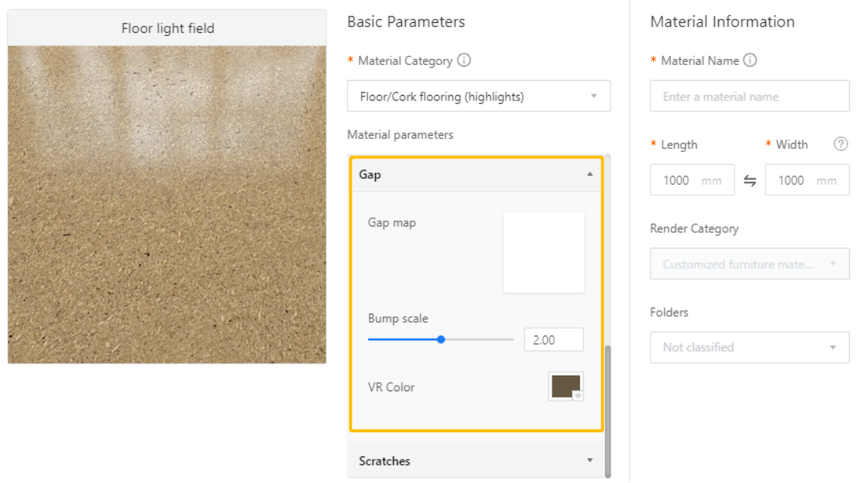Click the Scratches section title
868x483 pixels.
[385, 461]
